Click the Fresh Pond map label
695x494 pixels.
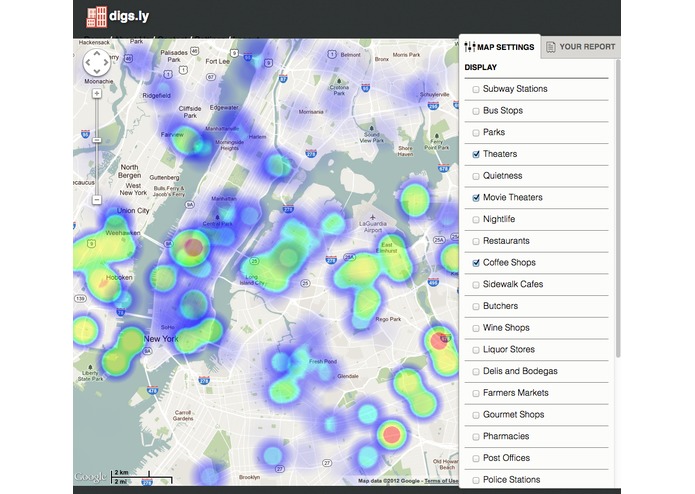(x=323, y=362)
